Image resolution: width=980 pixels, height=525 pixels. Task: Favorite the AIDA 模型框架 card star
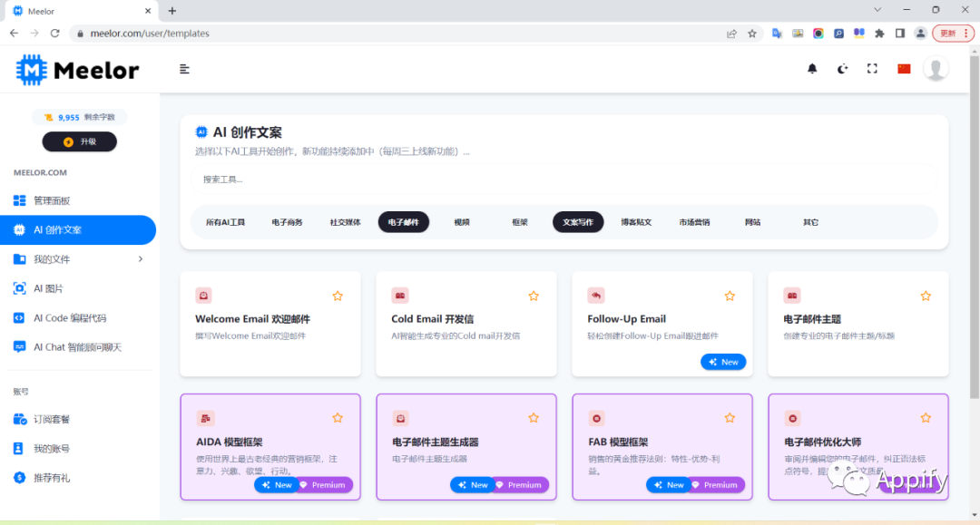point(338,418)
